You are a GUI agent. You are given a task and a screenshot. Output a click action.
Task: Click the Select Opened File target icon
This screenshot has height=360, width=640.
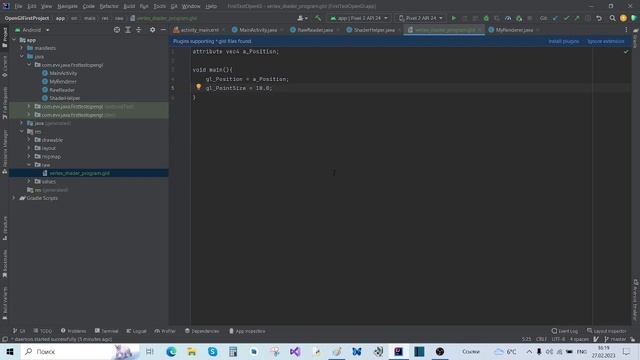pyautogui.click(x=117, y=30)
